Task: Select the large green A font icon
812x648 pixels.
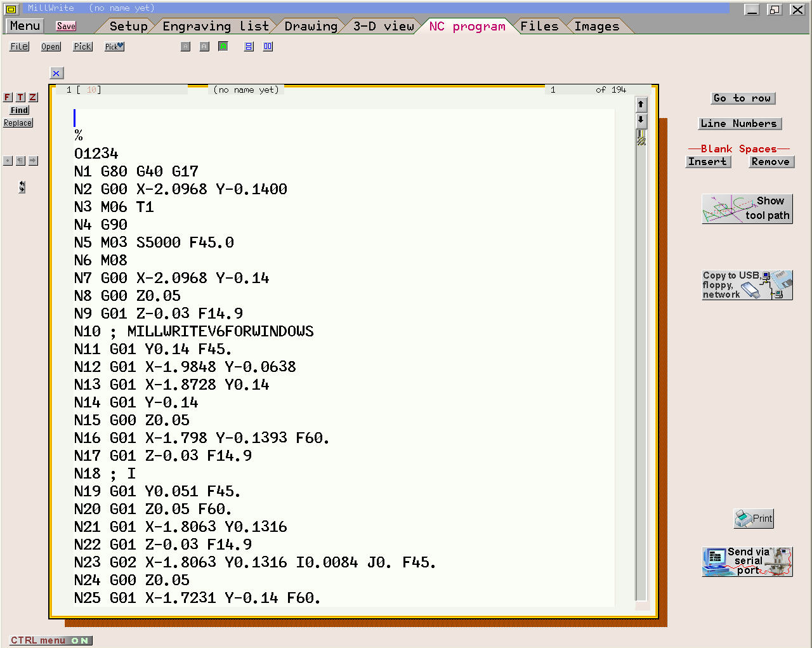Action: [x=223, y=46]
